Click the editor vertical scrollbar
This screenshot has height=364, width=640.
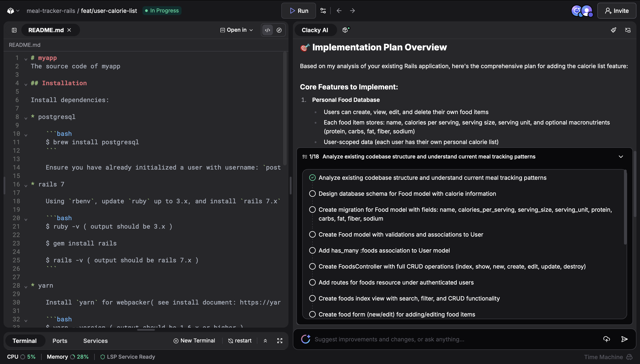coord(285,108)
